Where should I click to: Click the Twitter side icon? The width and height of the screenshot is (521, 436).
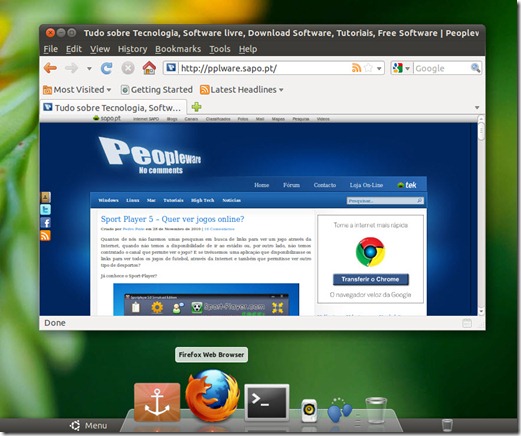(x=45, y=210)
